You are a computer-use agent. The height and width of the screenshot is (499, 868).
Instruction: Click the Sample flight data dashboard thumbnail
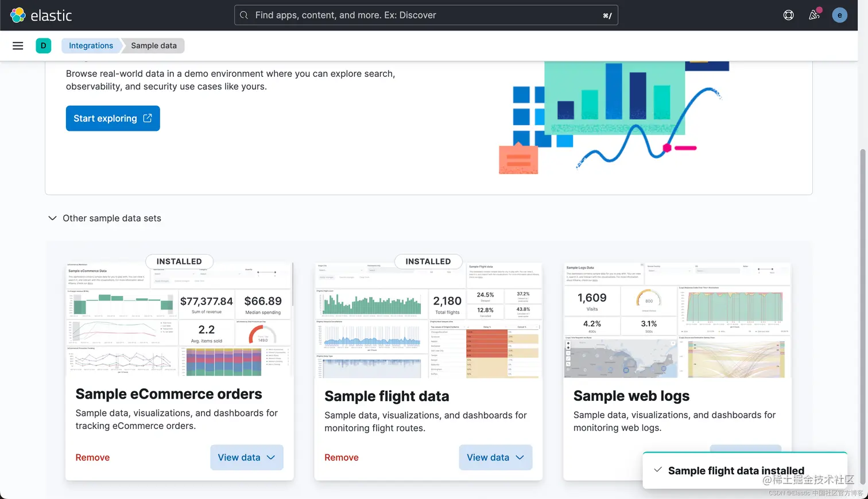[428, 320]
